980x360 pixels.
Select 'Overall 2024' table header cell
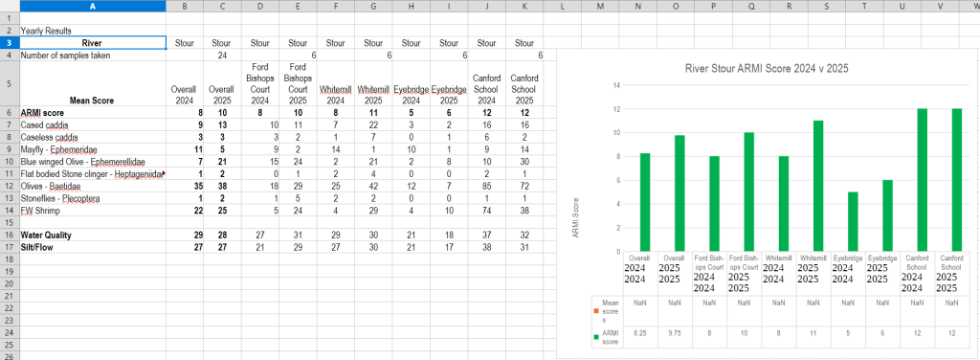pos(185,83)
